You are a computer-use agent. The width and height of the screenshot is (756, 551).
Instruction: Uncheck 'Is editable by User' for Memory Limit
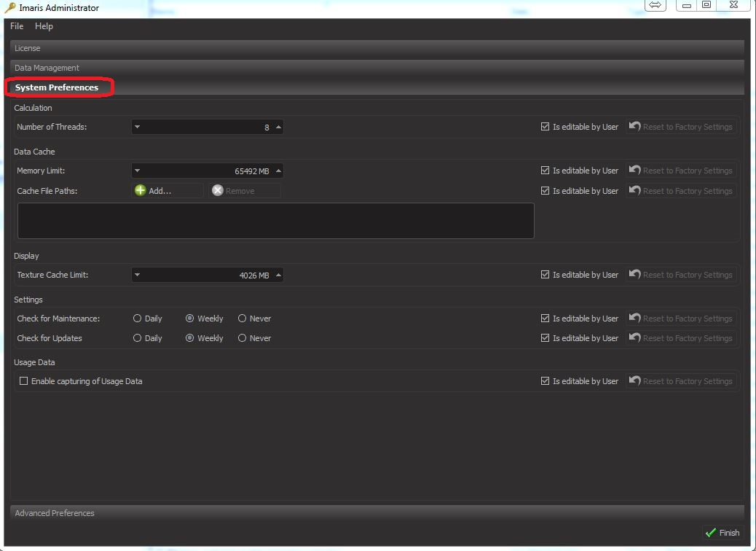545,171
